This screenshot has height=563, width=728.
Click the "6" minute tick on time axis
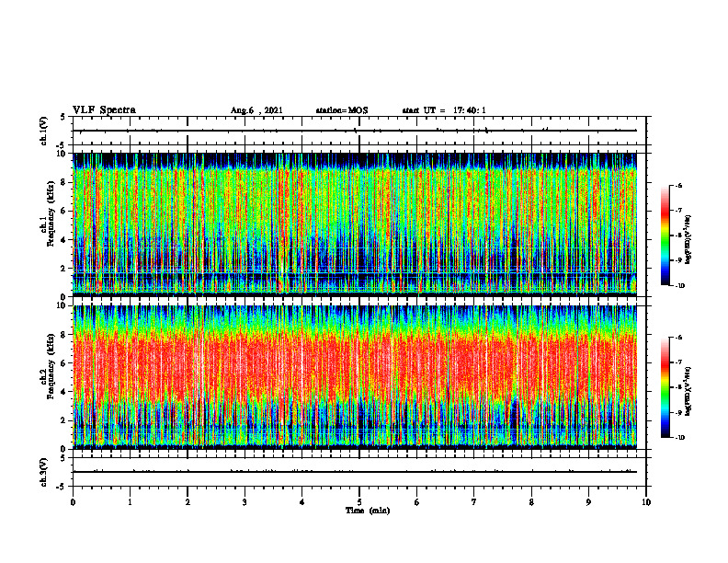point(416,502)
